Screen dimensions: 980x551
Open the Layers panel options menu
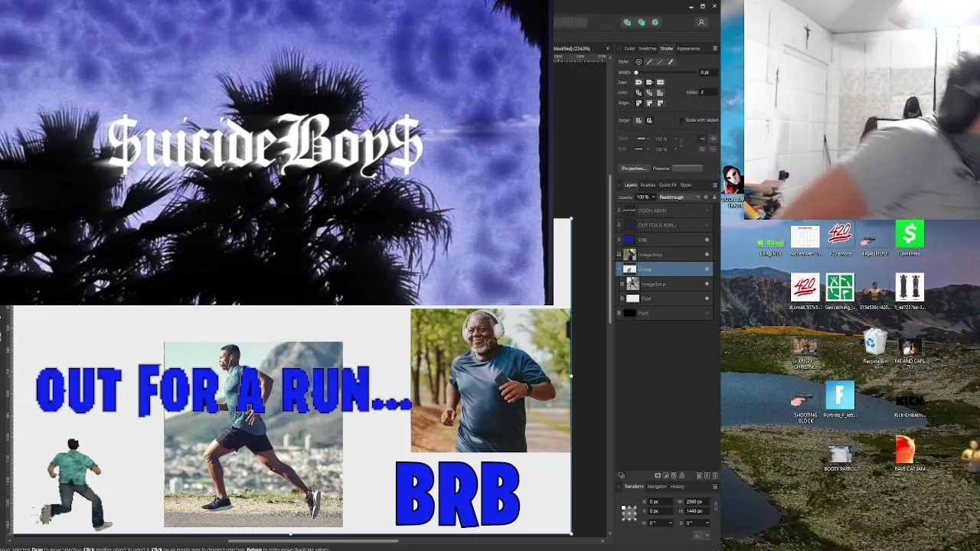[x=715, y=184]
